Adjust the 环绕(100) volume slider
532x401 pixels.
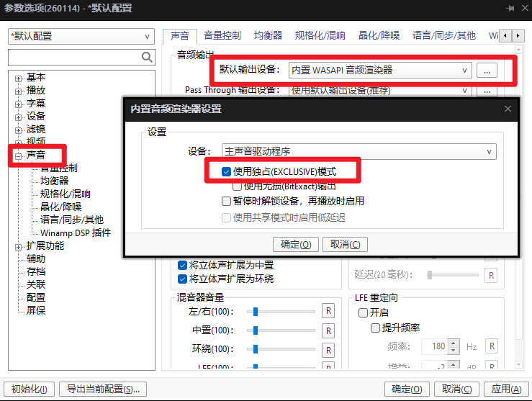click(256, 348)
